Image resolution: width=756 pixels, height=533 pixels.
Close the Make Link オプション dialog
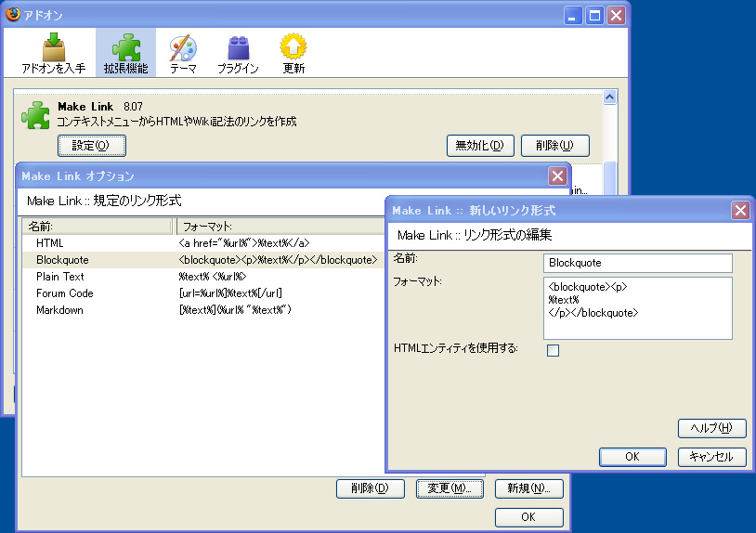(557, 175)
